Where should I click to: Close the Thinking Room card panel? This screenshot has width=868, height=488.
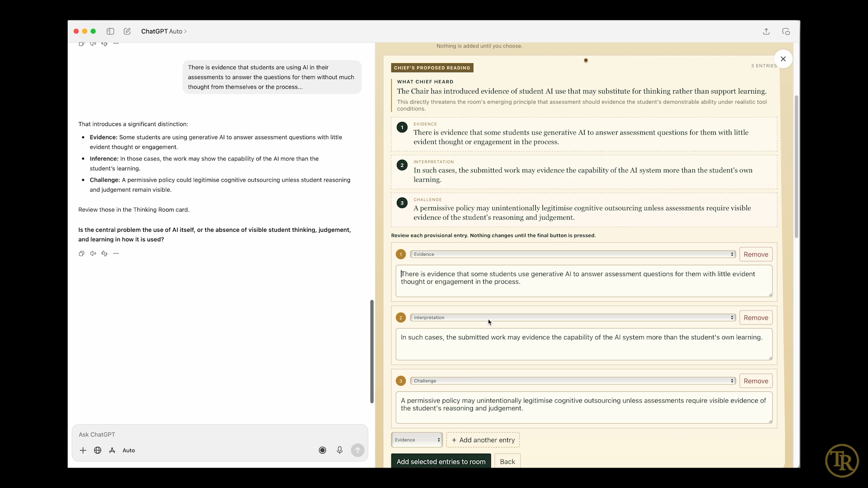[x=783, y=59]
